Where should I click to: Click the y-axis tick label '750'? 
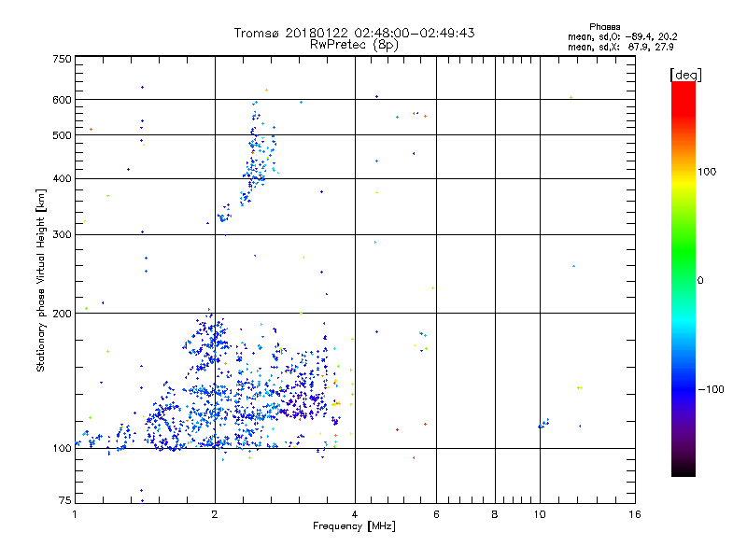tap(62, 59)
